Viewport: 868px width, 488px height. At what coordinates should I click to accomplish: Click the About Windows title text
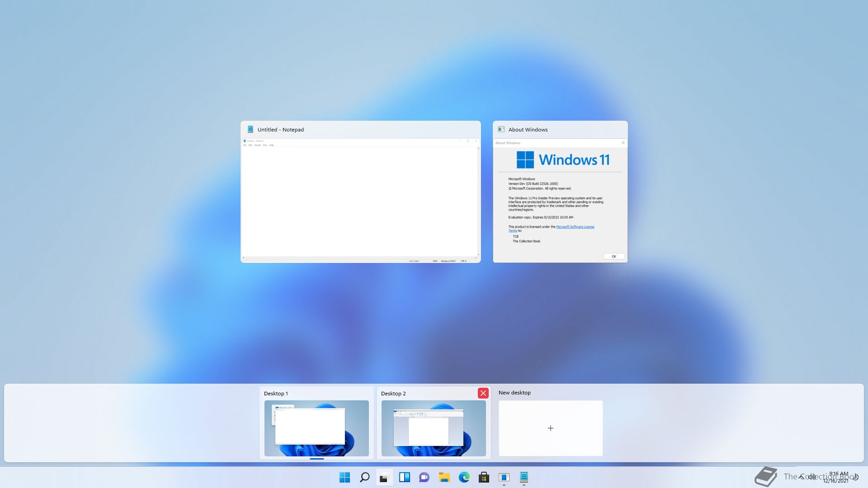(x=528, y=130)
